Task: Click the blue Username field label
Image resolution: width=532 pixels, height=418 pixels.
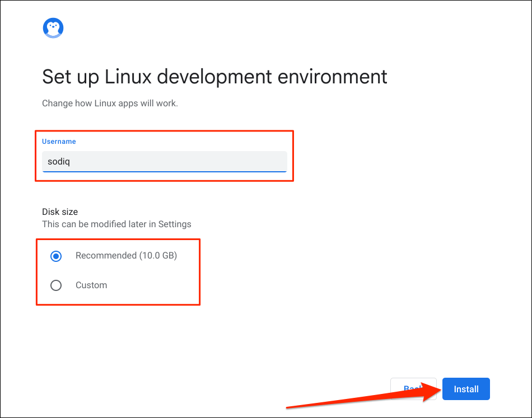Action: coord(59,142)
